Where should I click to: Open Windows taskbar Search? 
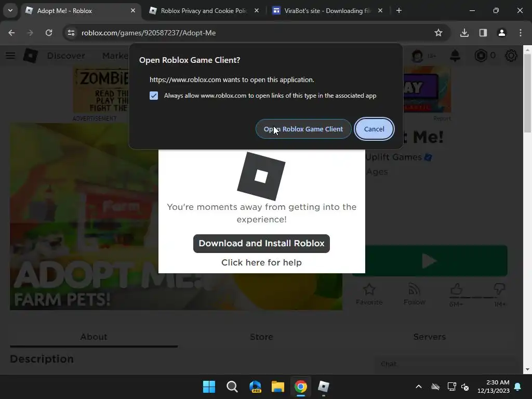(x=232, y=387)
